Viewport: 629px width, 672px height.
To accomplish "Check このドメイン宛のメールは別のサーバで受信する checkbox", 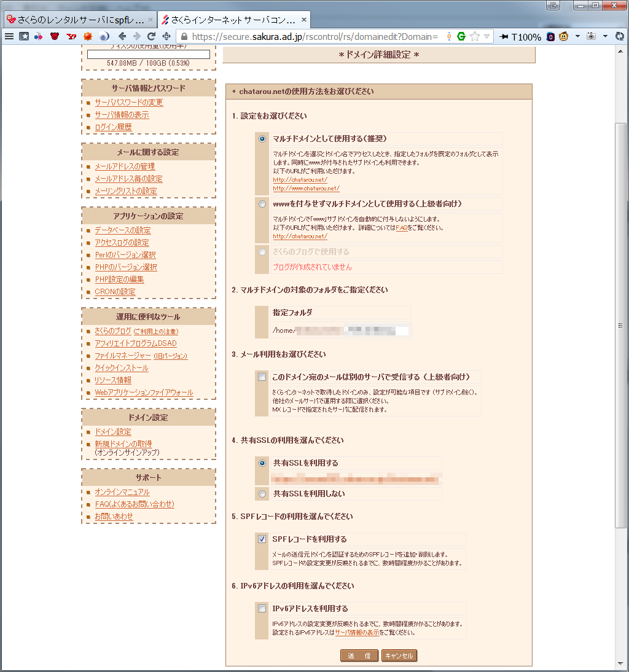I will (262, 377).
